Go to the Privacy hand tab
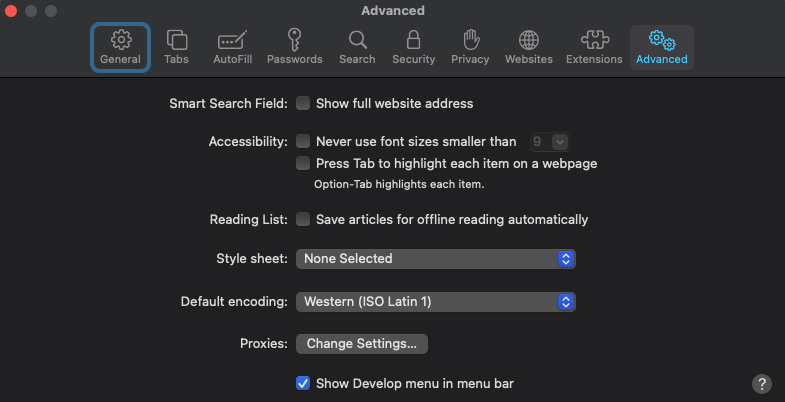 click(x=470, y=48)
